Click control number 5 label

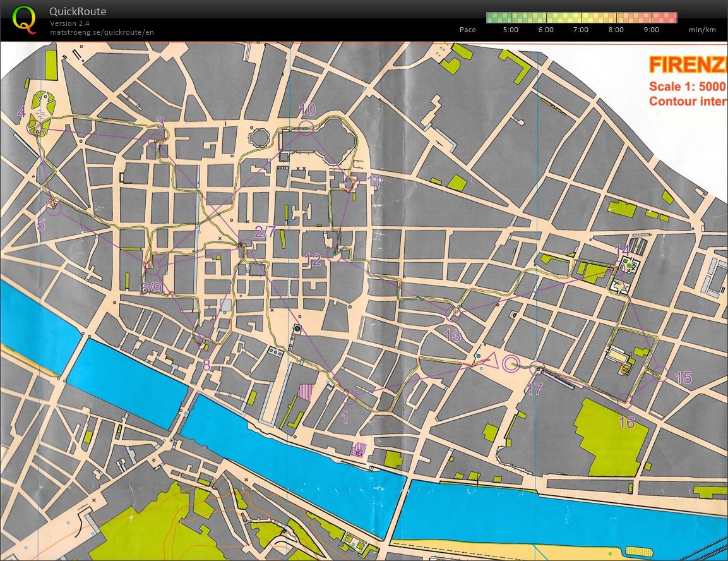(x=41, y=225)
